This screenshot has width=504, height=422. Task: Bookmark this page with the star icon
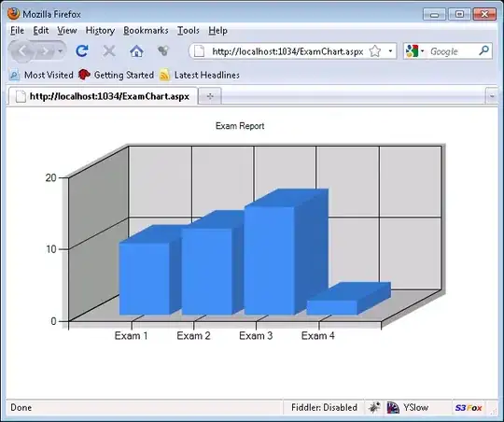pos(375,51)
